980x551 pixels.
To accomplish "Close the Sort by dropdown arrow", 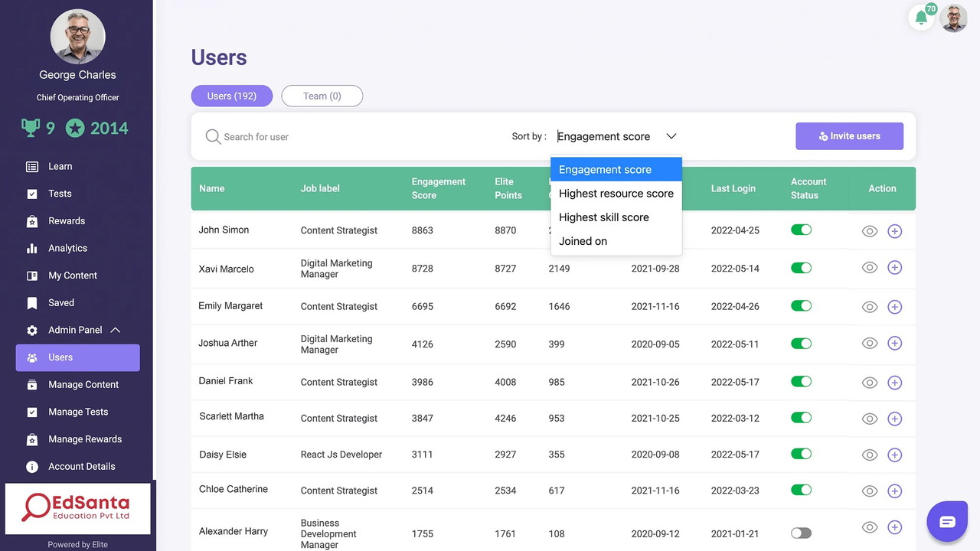I will pyautogui.click(x=671, y=136).
